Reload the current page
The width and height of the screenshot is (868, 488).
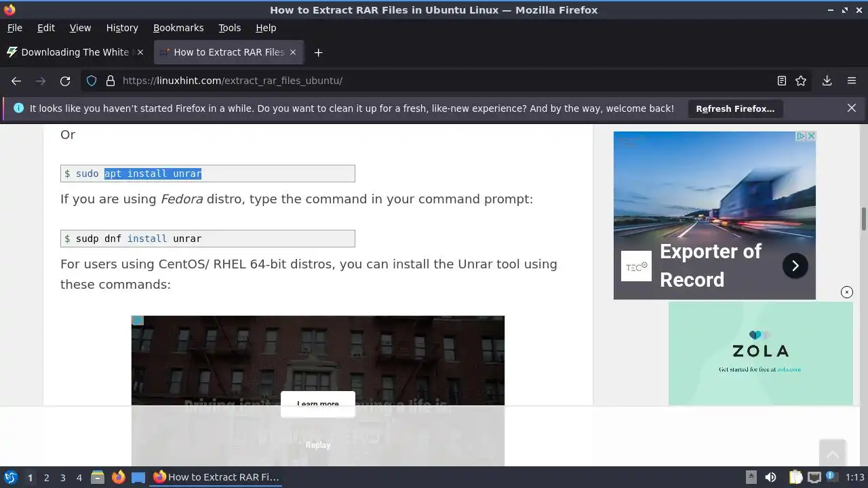point(65,81)
